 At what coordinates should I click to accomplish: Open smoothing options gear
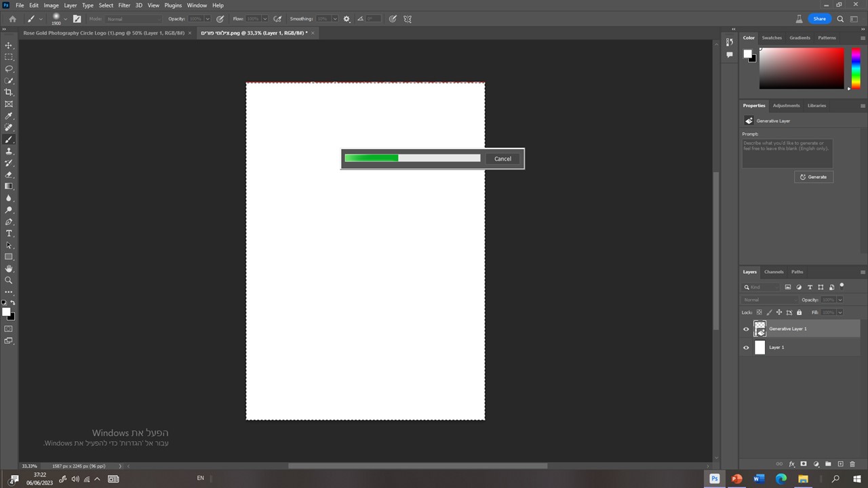347,19
